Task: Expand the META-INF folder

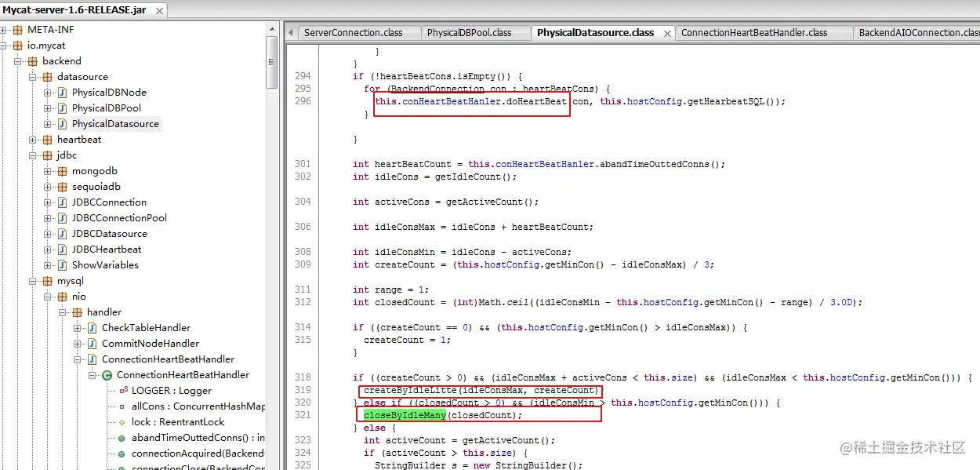Action: pyautogui.click(x=3, y=30)
